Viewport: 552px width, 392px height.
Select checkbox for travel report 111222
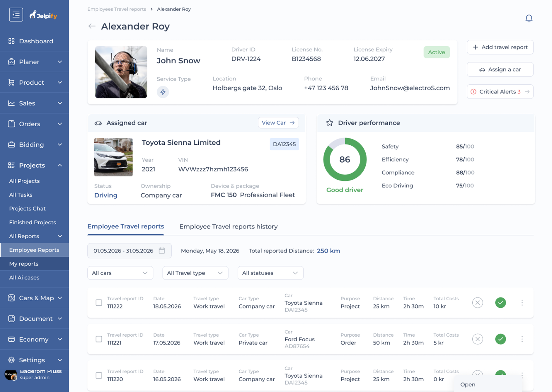pyautogui.click(x=99, y=302)
